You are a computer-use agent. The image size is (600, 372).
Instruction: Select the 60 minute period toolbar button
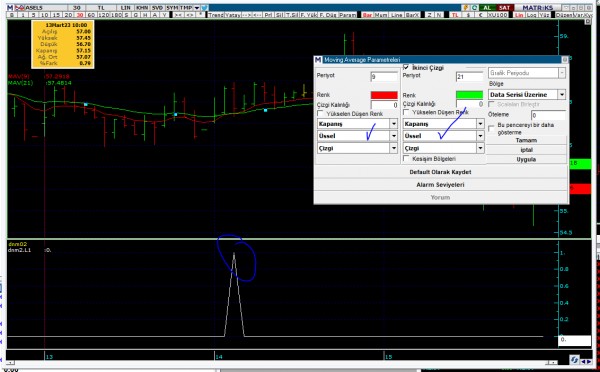(91, 15)
